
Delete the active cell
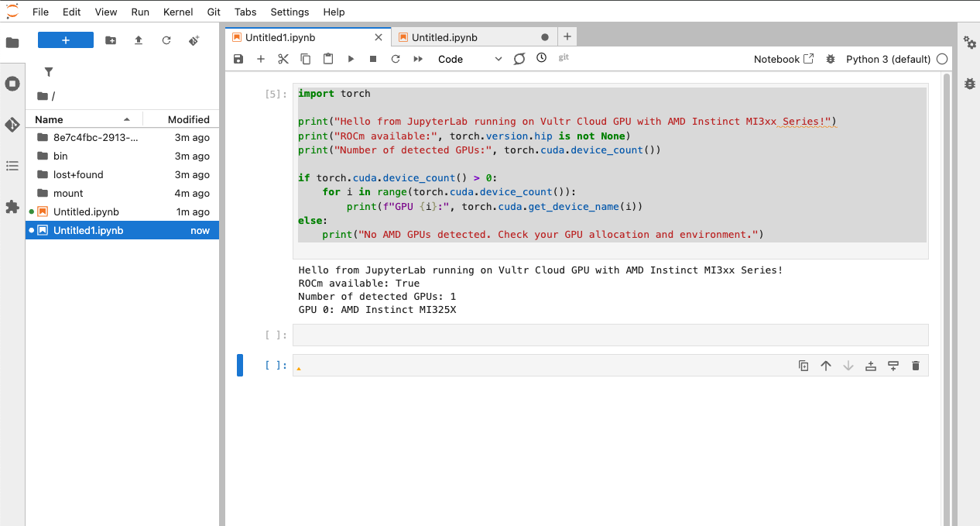916,366
